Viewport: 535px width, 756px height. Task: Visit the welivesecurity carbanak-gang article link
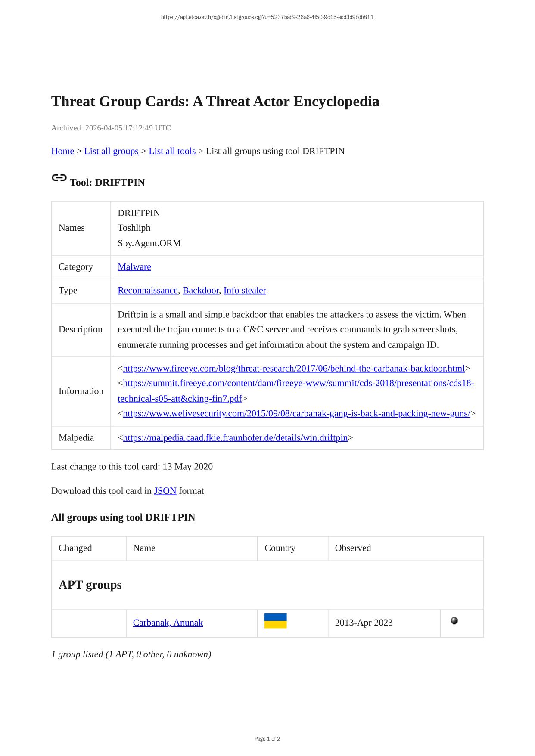[296, 414]
